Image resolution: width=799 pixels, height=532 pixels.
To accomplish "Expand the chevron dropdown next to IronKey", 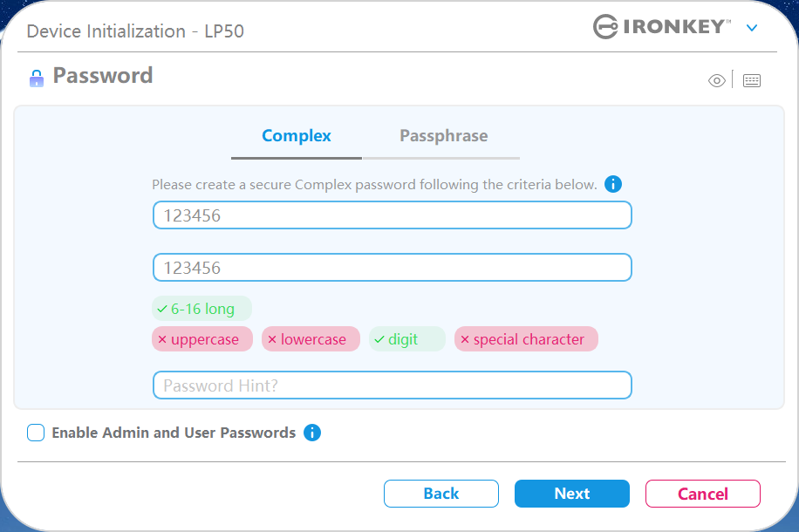I will pos(752,28).
